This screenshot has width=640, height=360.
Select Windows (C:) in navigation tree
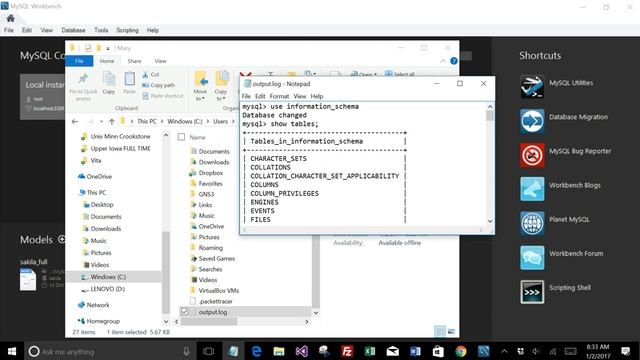[108, 277]
